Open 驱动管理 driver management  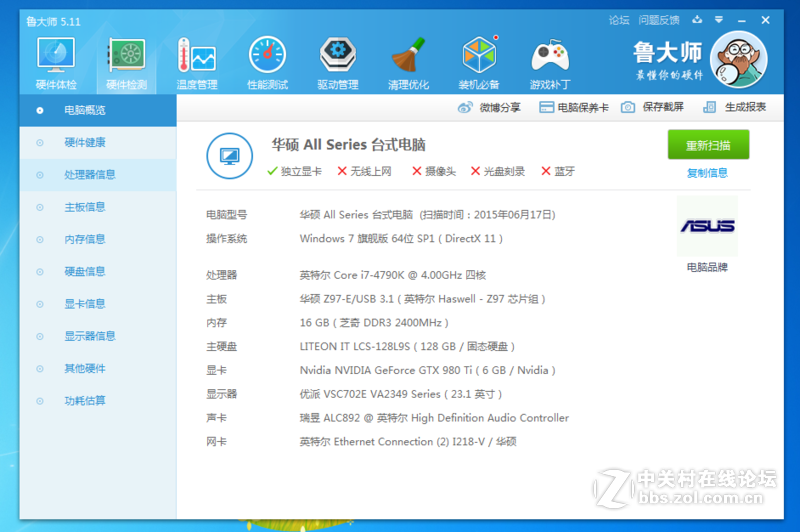(x=338, y=63)
